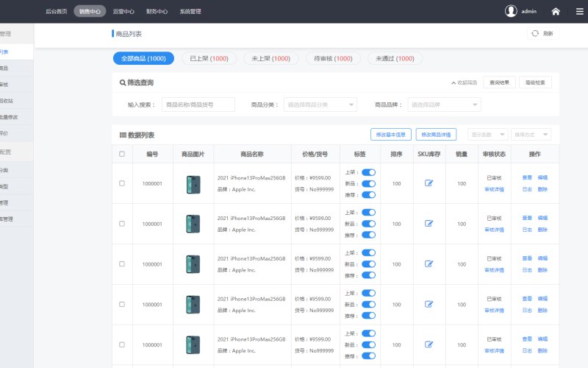
Task: Click the home icon in the top bar
Action: point(556,12)
